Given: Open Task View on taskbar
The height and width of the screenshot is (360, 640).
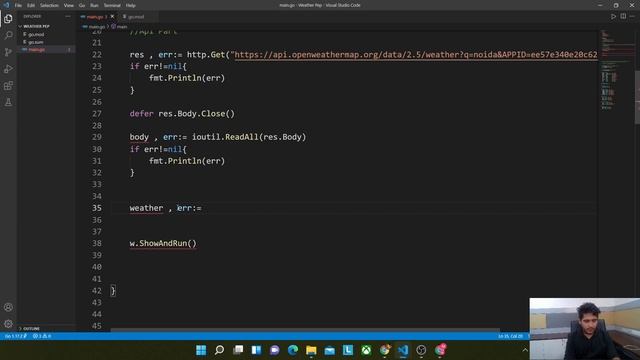Looking at the screenshot, I should click(238, 350).
